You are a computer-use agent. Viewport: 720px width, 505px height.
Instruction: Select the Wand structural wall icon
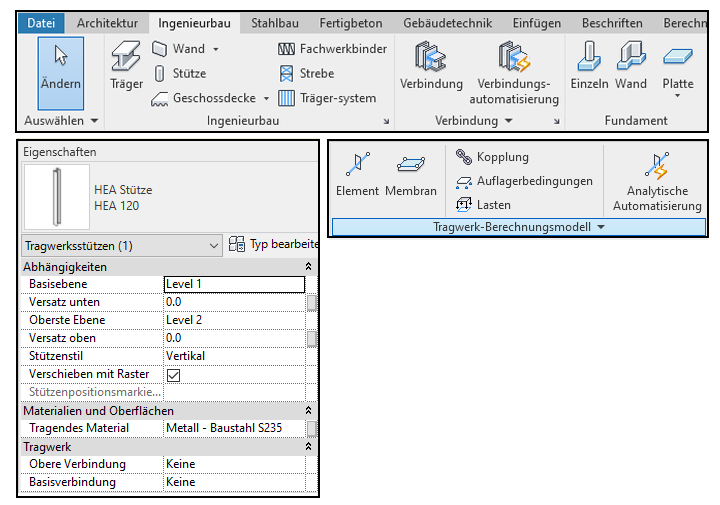coord(159,49)
